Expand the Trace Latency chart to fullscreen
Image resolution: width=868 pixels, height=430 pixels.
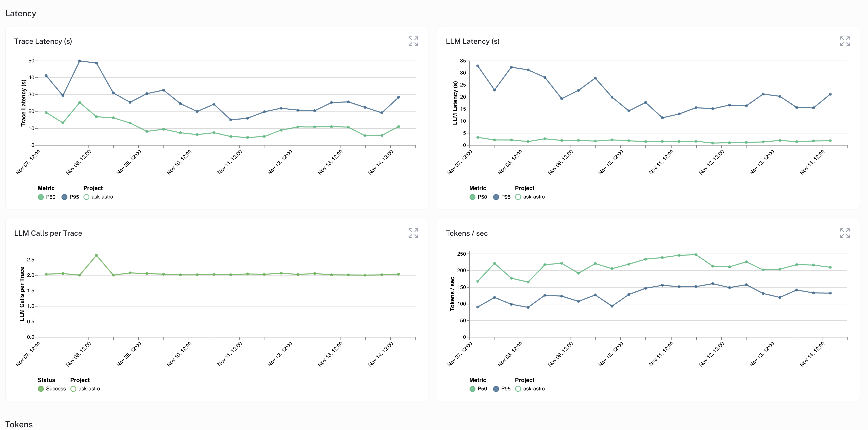tap(413, 41)
